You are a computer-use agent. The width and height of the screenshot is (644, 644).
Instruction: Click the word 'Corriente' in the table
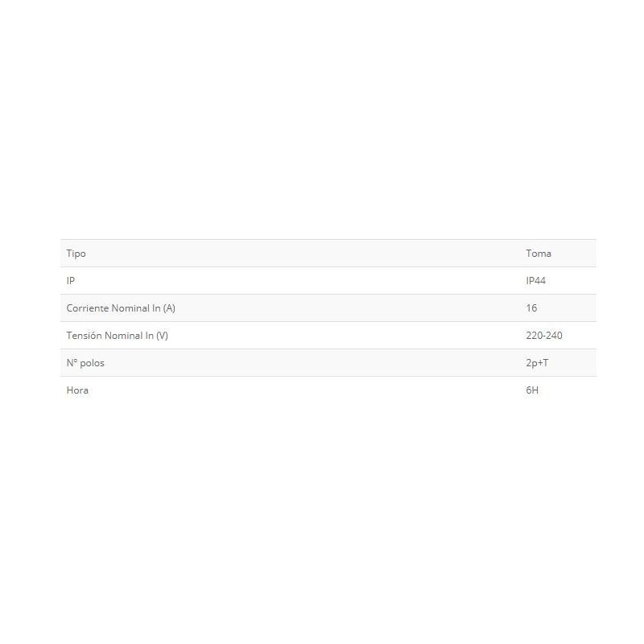click(x=87, y=308)
